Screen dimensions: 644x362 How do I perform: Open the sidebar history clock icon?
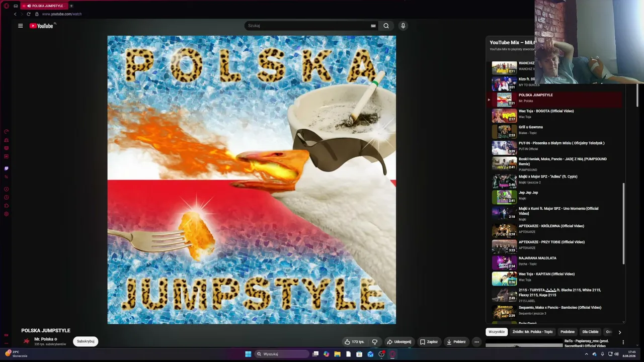(7, 198)
